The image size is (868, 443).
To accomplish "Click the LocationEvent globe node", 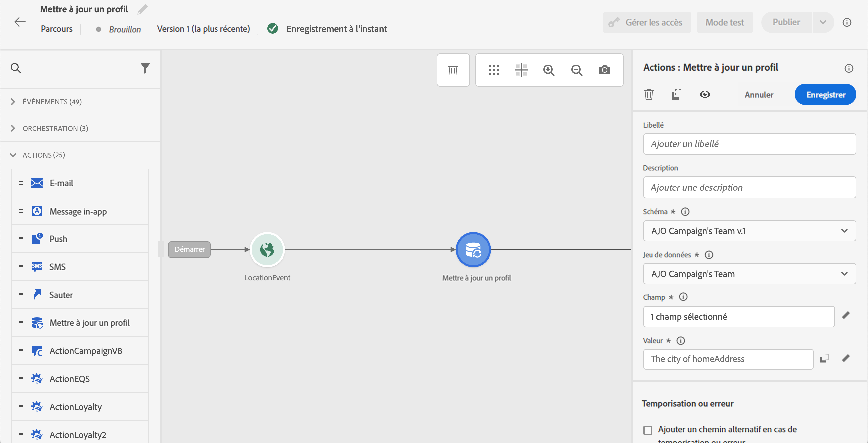I will tap(267, 249).
